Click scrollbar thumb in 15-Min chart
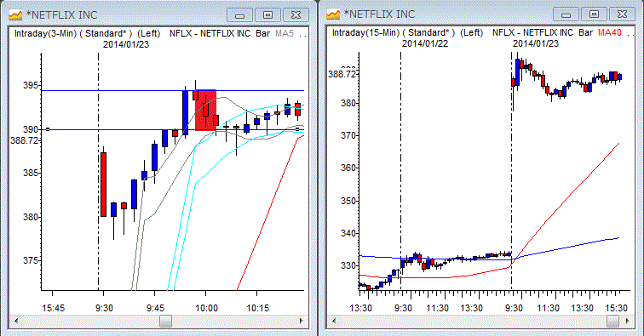 tap(612, 322)
